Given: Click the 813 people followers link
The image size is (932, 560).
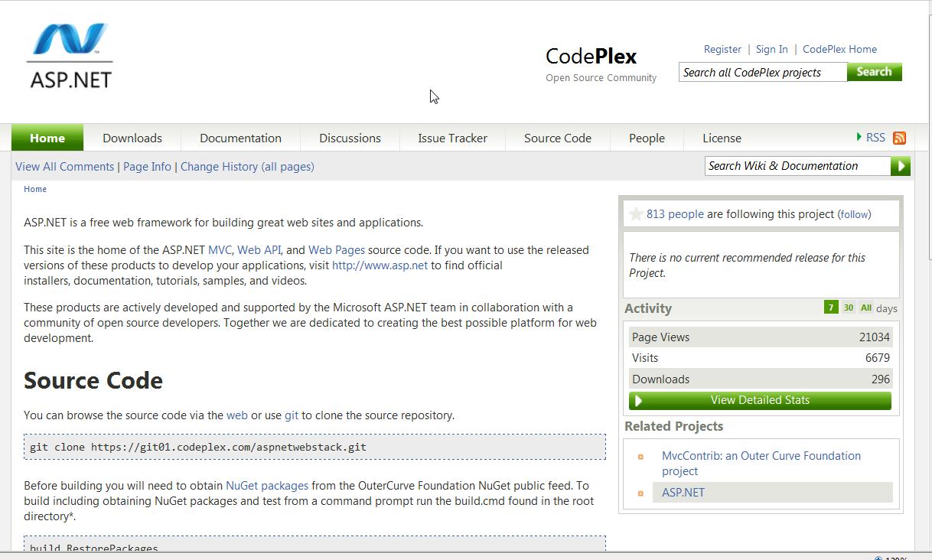Looking at the screenshot, I should 675,214.
